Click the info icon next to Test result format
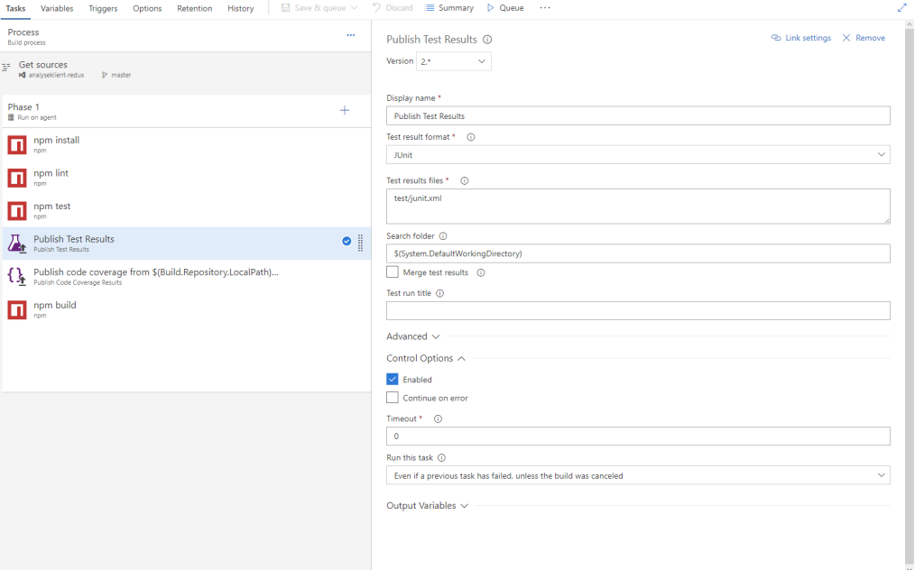924x570 pixels. coord(471,137)
